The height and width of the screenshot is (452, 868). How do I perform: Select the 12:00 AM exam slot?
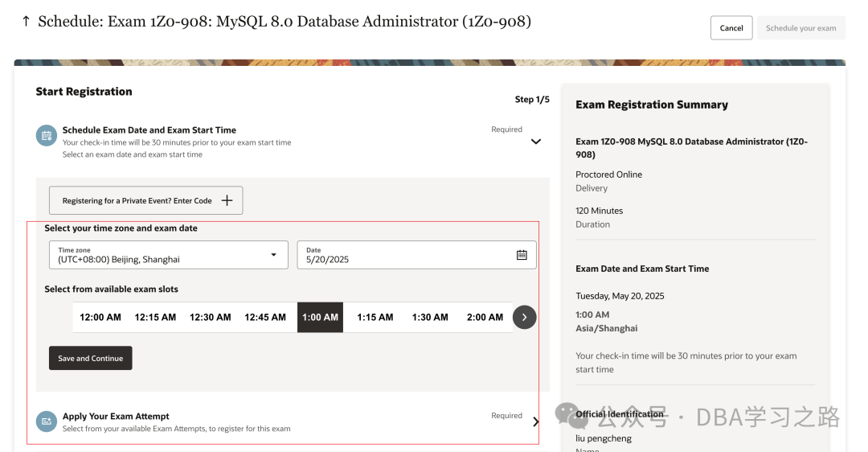(100, 318)
